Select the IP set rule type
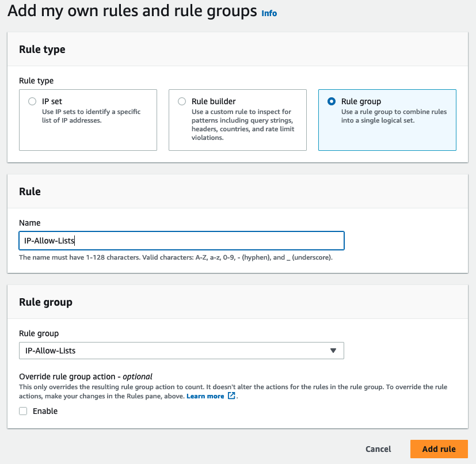Viewport: 476px width, 464px height. (x=32, y=101)
